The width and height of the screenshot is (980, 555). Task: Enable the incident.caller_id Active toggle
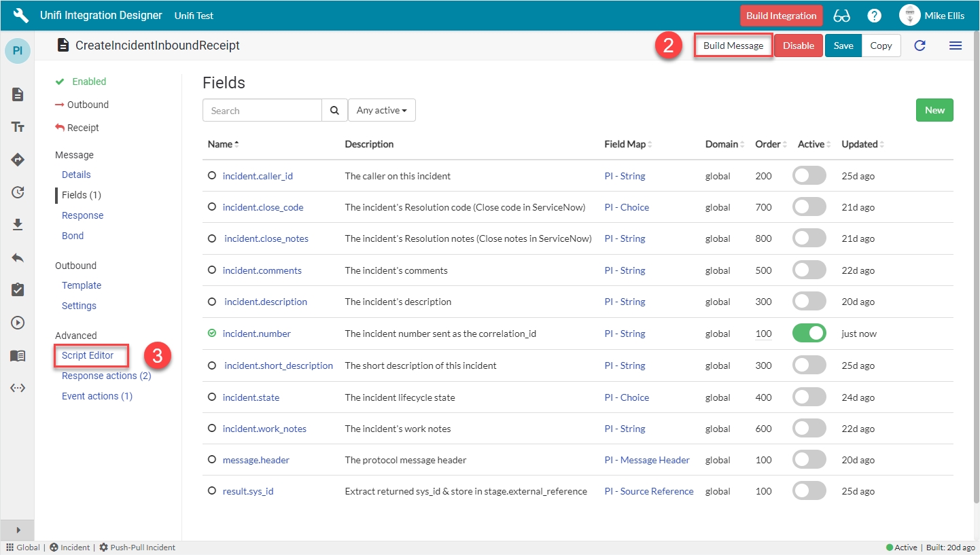coord(809,176)
